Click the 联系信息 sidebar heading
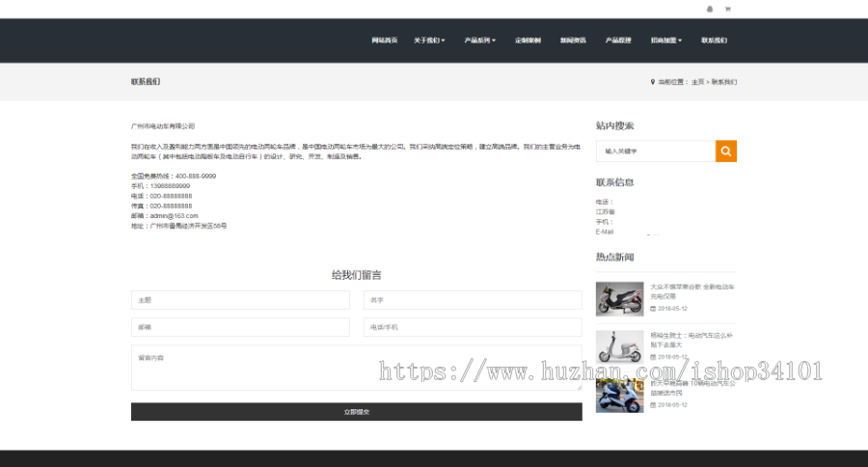The width and height of the screenshot is (868, 467). (x=614, y=182)
